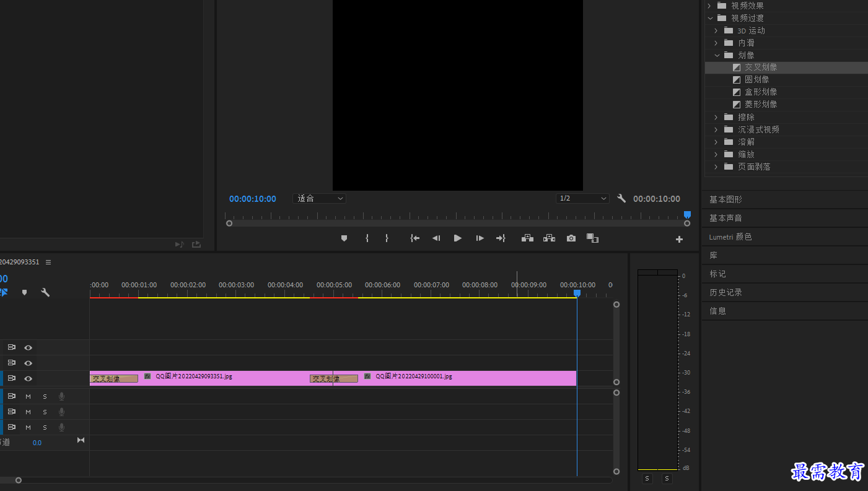The height and width of the screenshot is (491, 868).
Task: Expand the 溶解 folder
Action: click(717, 142)
